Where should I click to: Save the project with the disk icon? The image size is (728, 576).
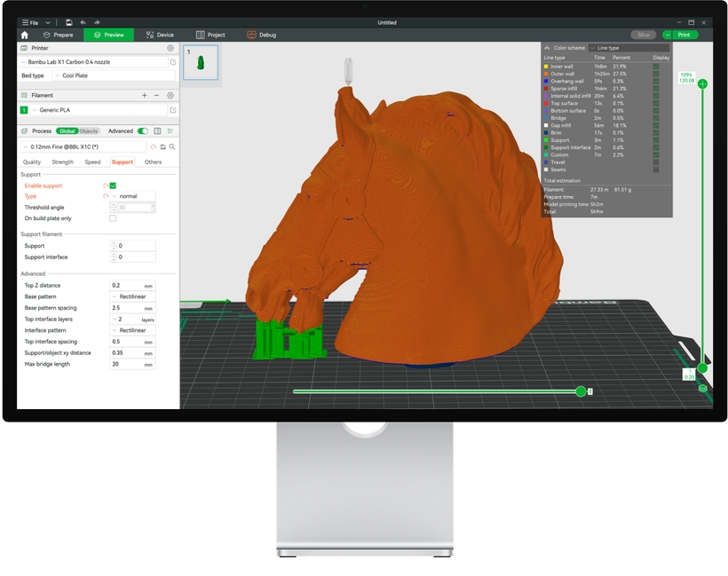pos(68,22)
